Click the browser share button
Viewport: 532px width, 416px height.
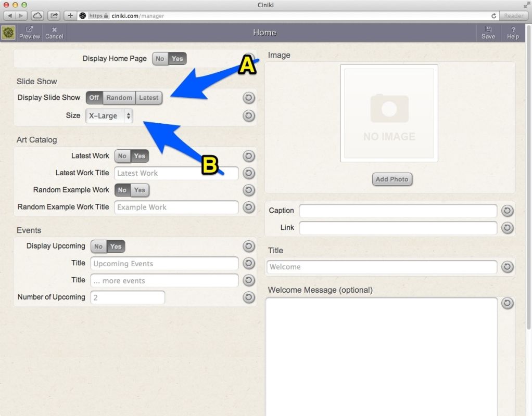tap(54, 16)
